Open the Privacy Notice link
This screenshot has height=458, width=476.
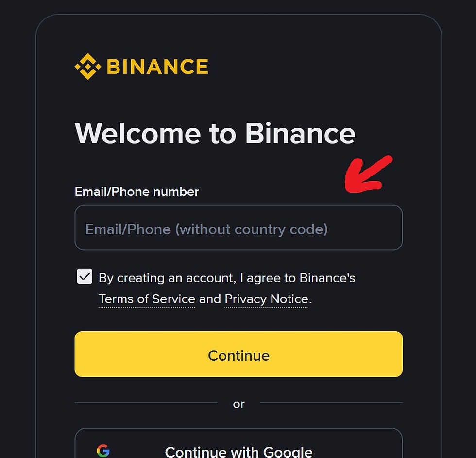(266, 299)
